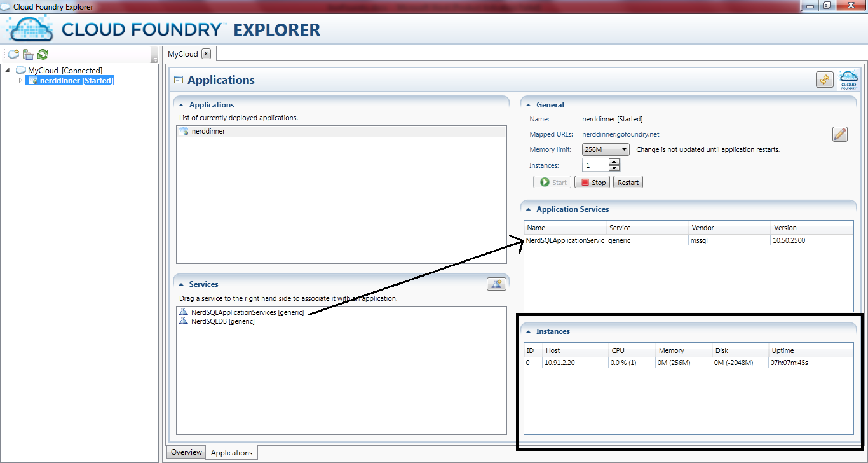Click the Add Cloud toolbar icon
Viewport: 868px width, 463px height.
[x=13, y=55]
